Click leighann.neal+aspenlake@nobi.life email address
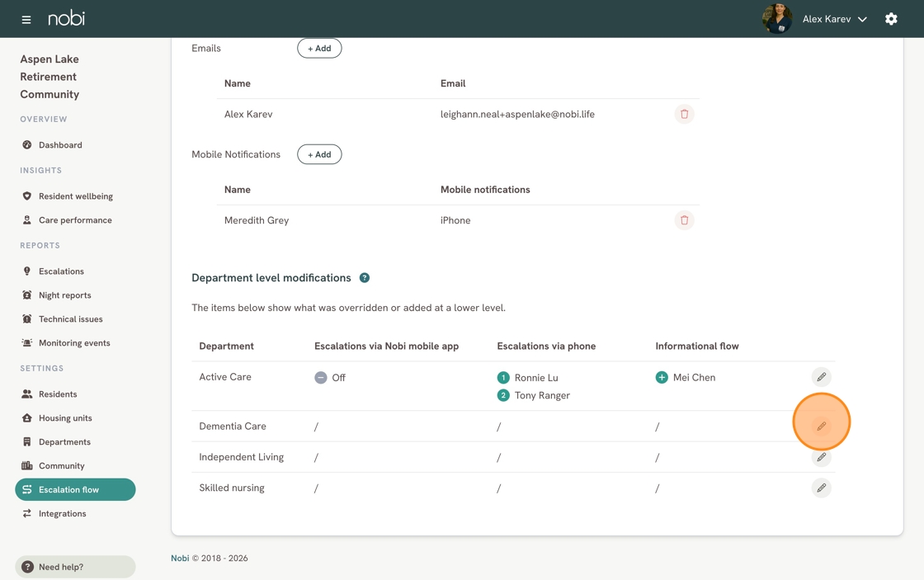924x580 pixels. coord(517,115)
